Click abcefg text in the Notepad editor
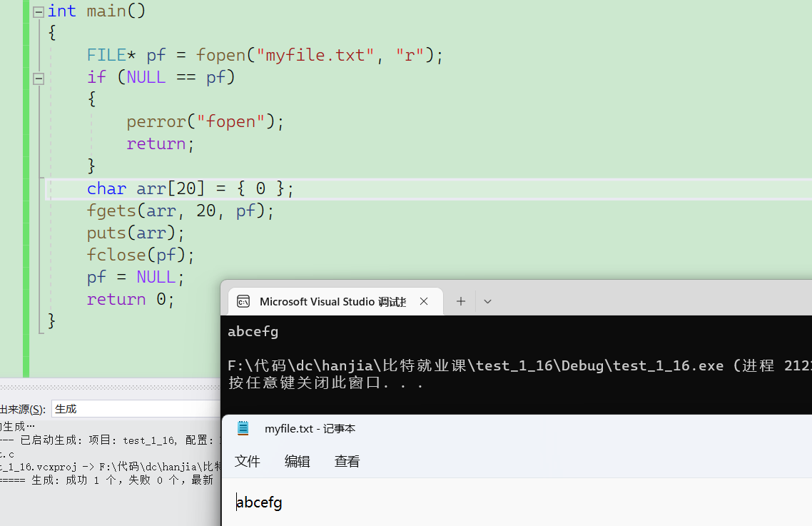Viewport: 812px width, 526px height. click(x=259, y=502)
